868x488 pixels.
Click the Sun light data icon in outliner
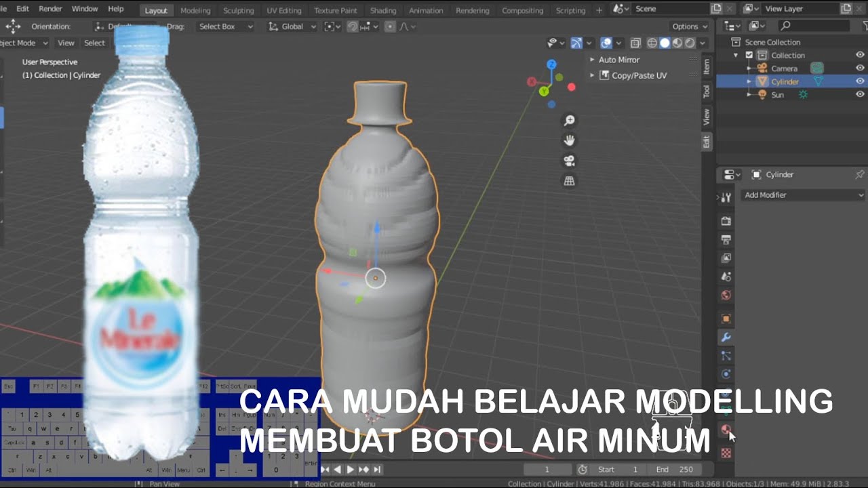(x=804, y=95)
